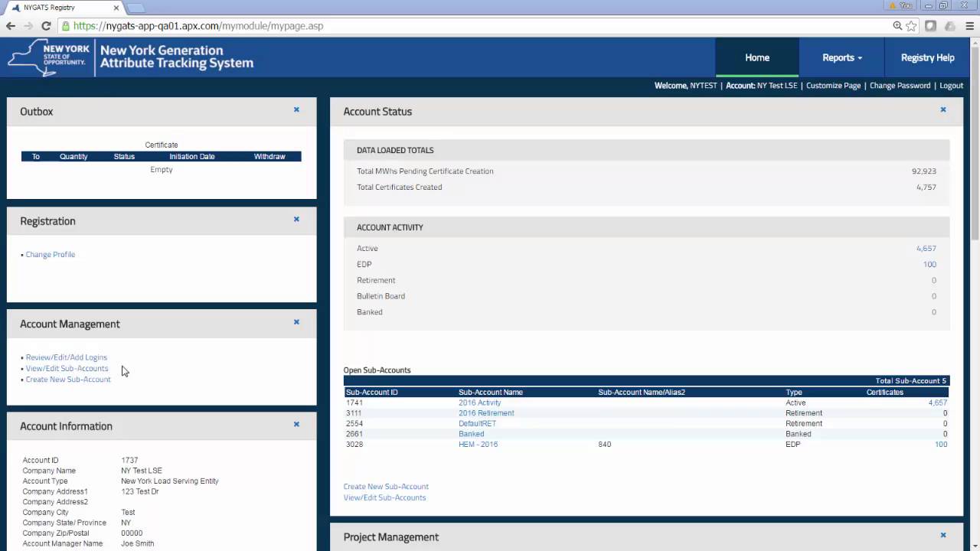980x551 pixels.
Task: Click the Outbox Status column header
Action: 124,156
